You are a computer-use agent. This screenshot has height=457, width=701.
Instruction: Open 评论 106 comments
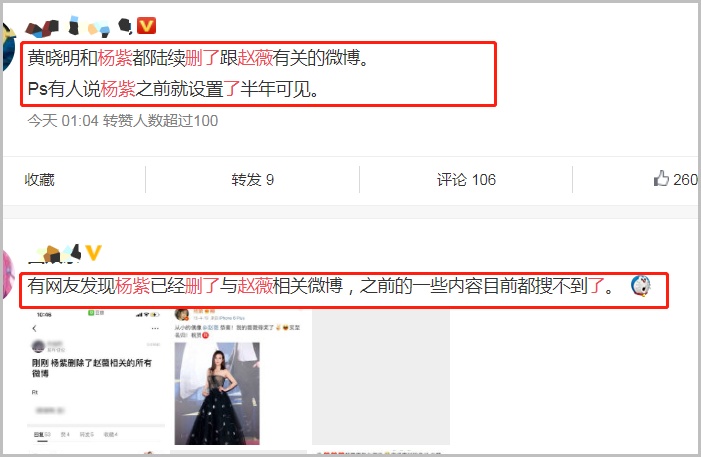pyautogui.click(x=466, y=180)
